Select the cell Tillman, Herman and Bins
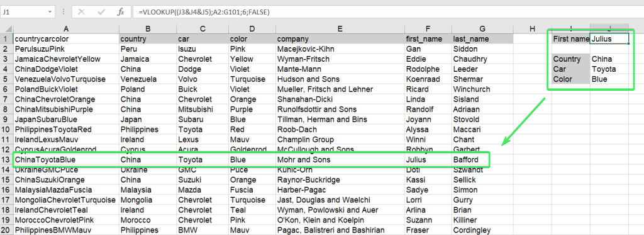 [x=340, y=119]
